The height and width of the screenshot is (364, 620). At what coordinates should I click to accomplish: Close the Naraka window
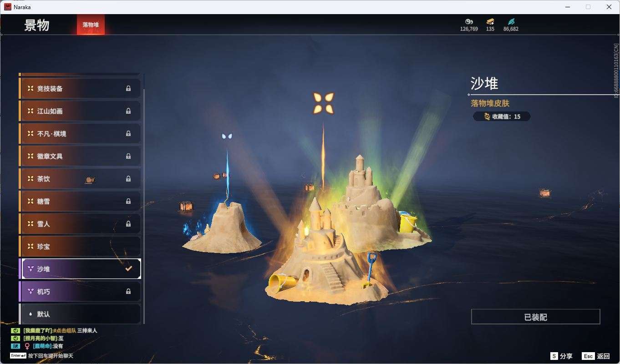coord(609,7)
